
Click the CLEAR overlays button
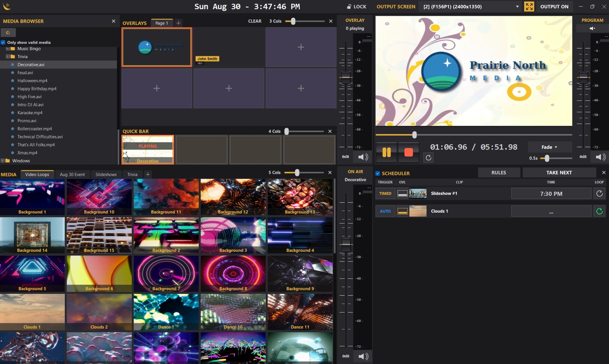(255, 21)
